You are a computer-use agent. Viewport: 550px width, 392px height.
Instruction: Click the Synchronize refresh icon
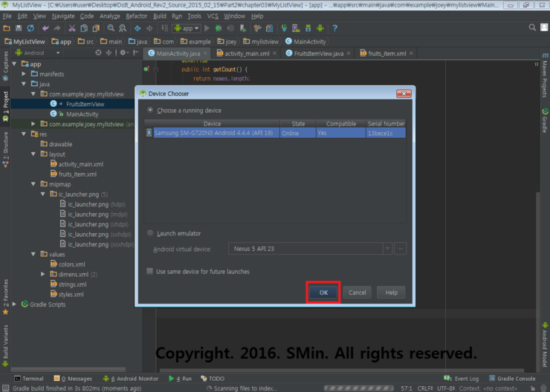(x=30, y=28)
